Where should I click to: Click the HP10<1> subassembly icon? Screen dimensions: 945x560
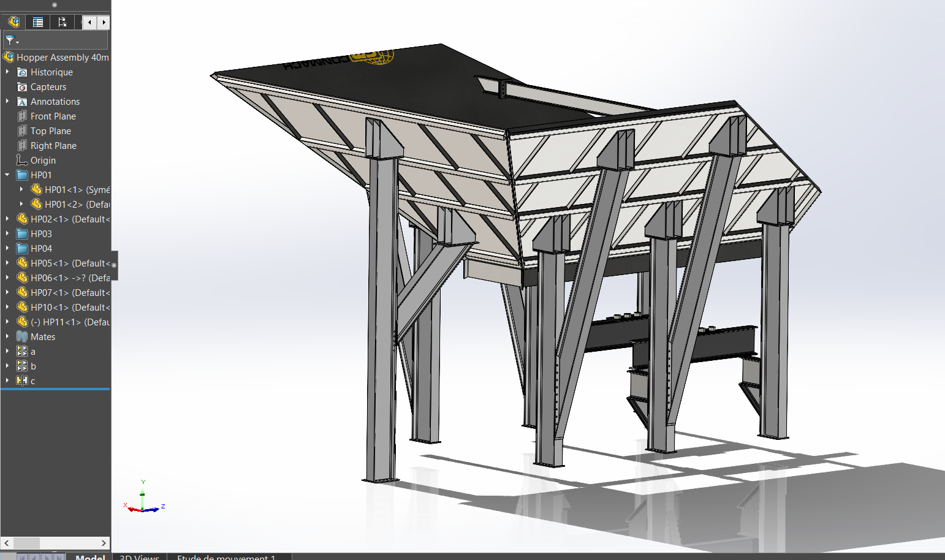point(22,307)
